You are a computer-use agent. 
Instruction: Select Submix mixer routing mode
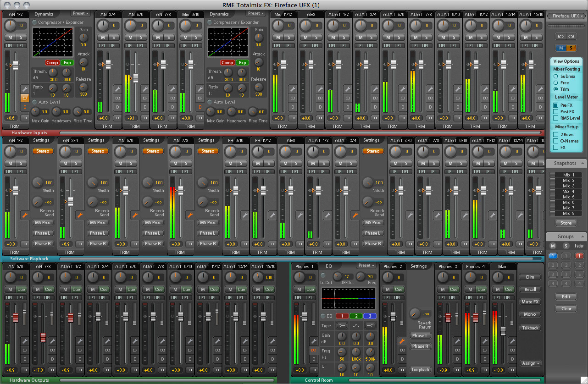click(x=556, y=77)
